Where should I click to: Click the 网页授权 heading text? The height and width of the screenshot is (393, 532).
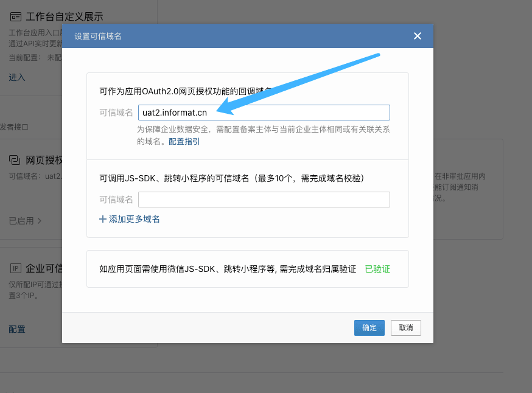tap(44, 160)
